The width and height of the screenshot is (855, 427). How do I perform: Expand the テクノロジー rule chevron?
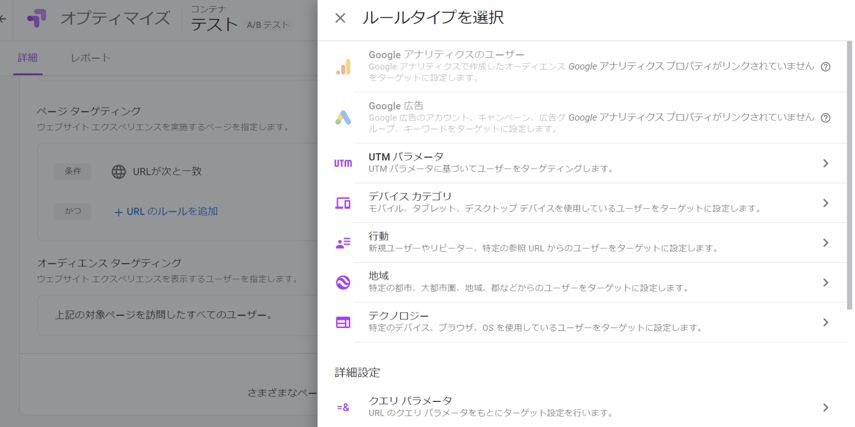[x=826, y=322]
